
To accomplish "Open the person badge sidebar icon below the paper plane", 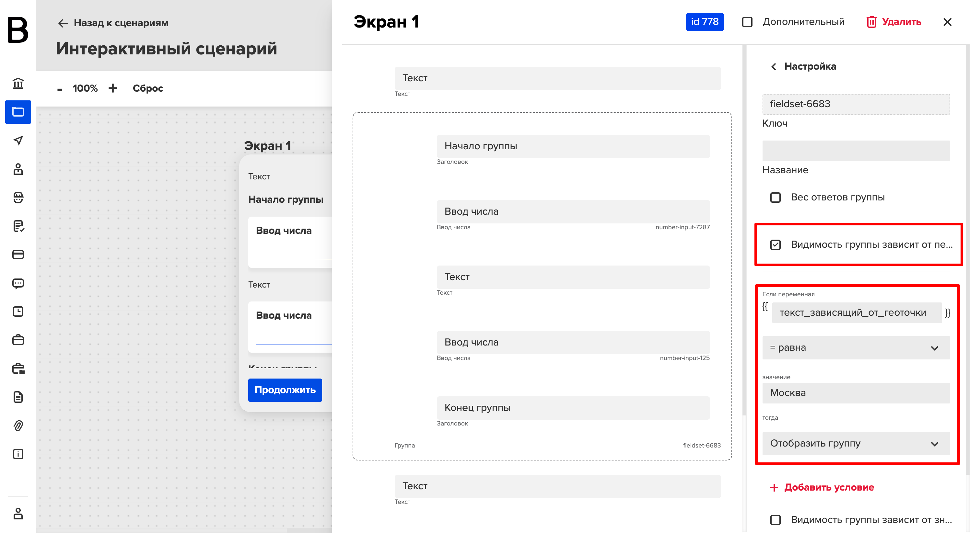I will tap(18, 169).
